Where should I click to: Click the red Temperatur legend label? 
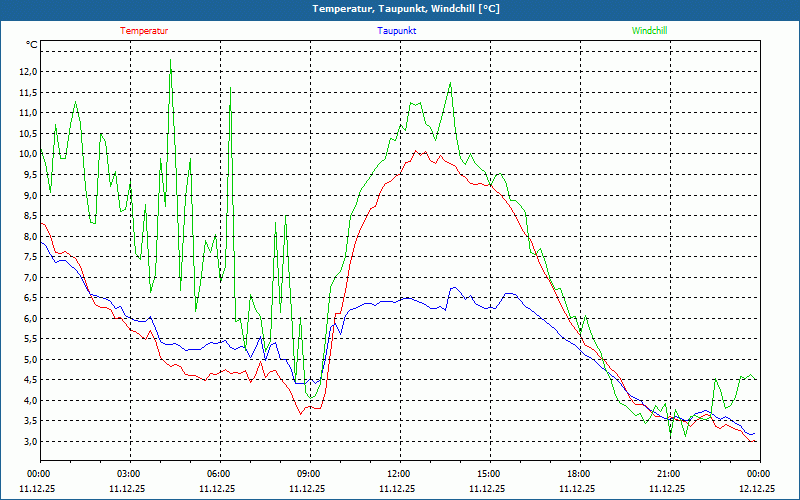pyautogui.click(x=144, y=30)
